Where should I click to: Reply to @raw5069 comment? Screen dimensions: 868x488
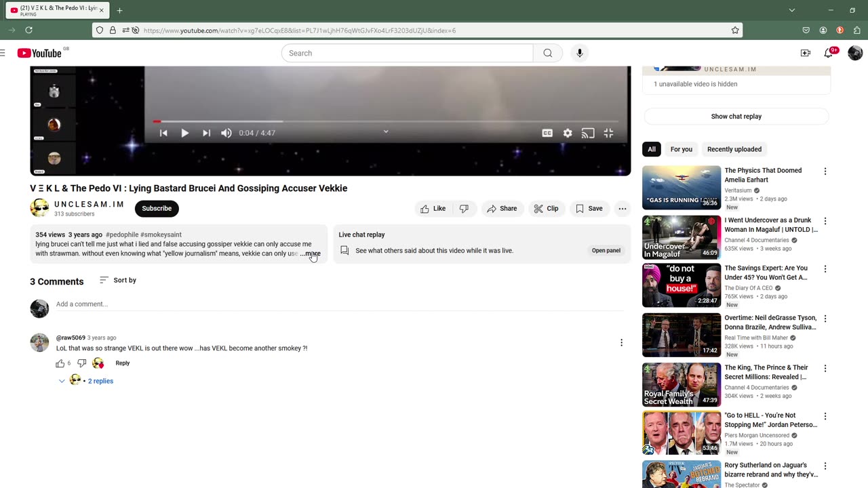click(122, 363)
